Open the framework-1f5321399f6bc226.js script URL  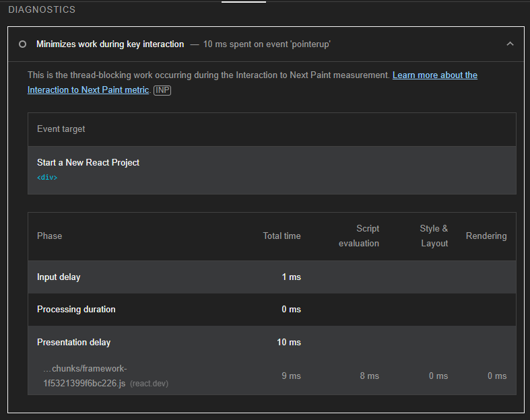pos(84,376)
